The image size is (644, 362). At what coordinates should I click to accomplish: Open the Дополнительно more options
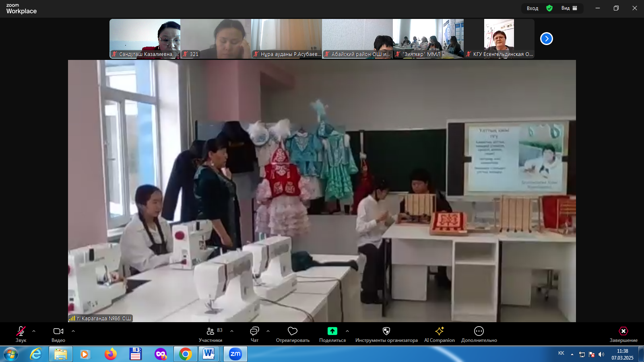[x=479, y=331]
